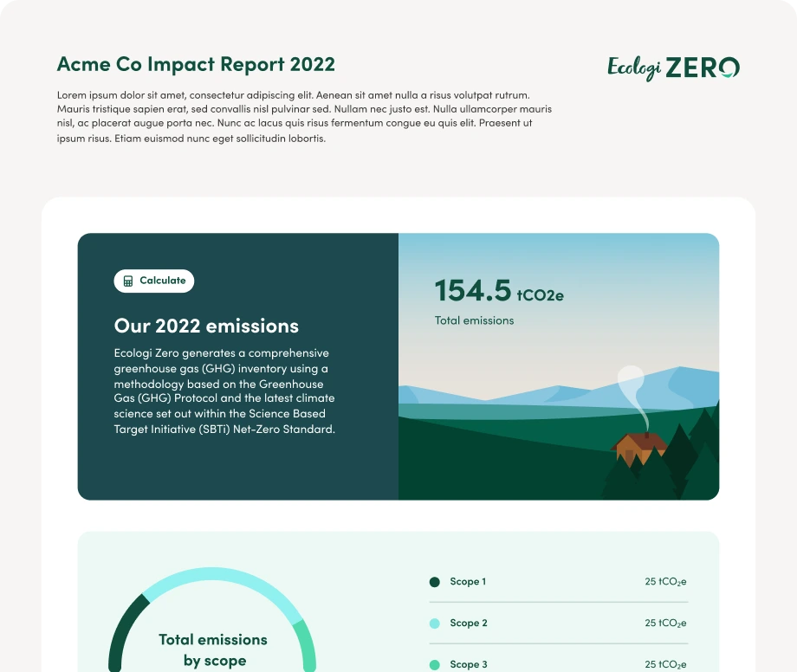This screenshot has width=797, height=672.
Task: Click the Calculate pill button
Action: (154, 281)
